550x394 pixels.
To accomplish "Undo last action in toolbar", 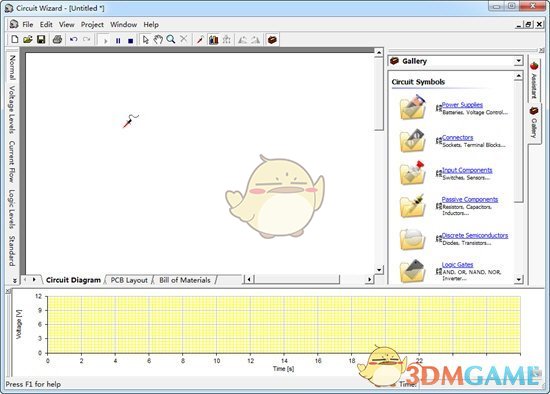I will point(73,40).
